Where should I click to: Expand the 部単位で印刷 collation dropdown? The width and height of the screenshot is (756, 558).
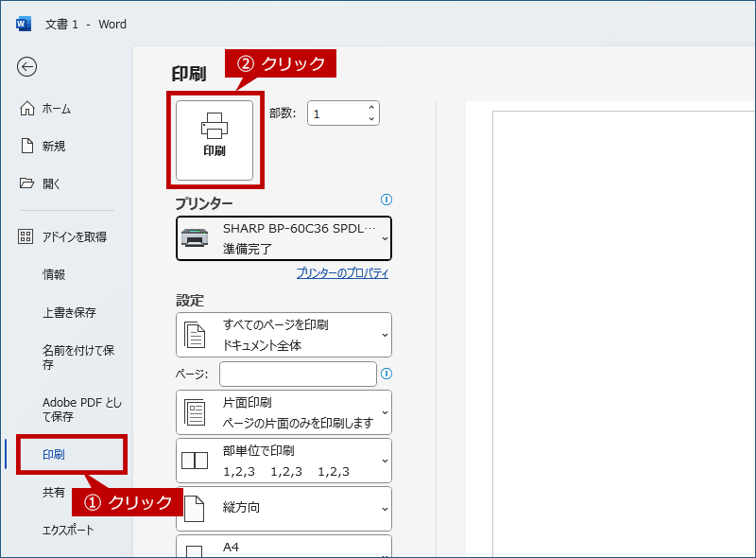tap(283, 461)
